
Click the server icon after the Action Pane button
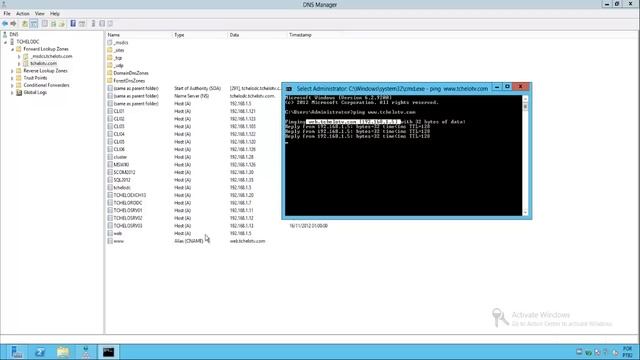pos(93,24)
